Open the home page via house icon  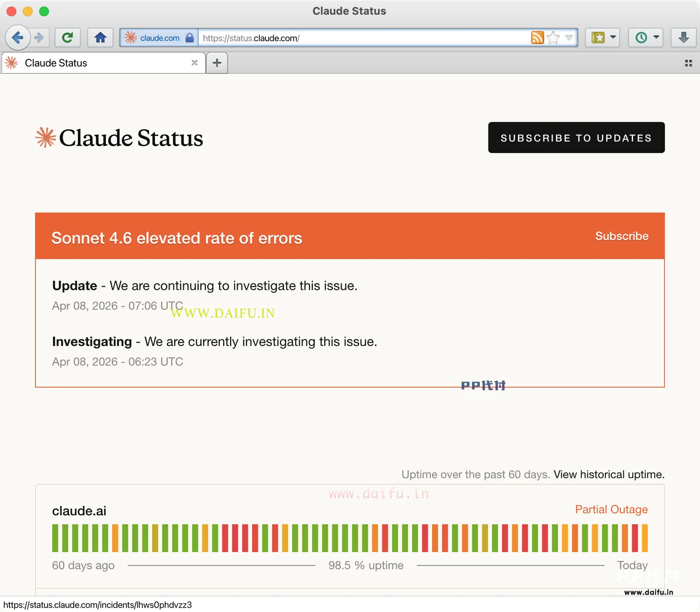coord(100,37)
